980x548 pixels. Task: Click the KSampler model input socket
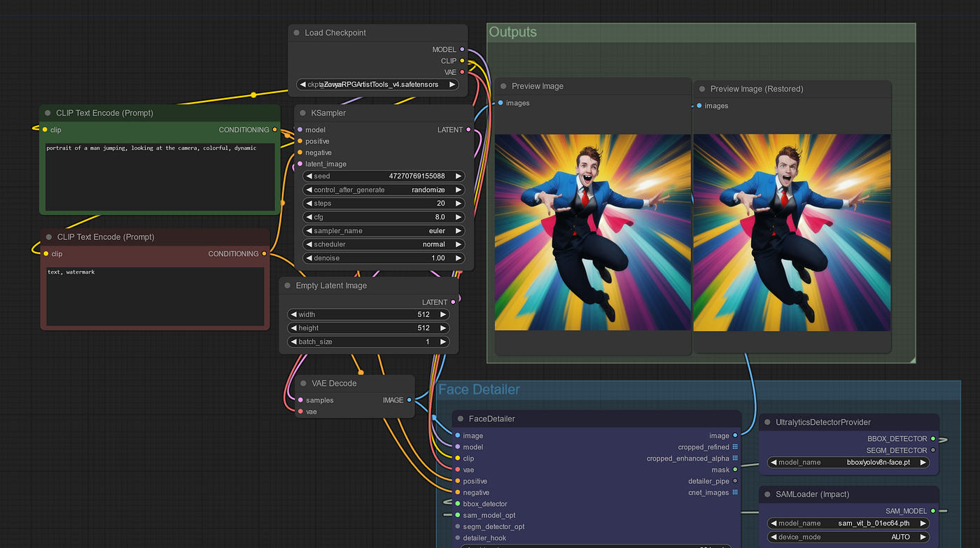[300, 129]
